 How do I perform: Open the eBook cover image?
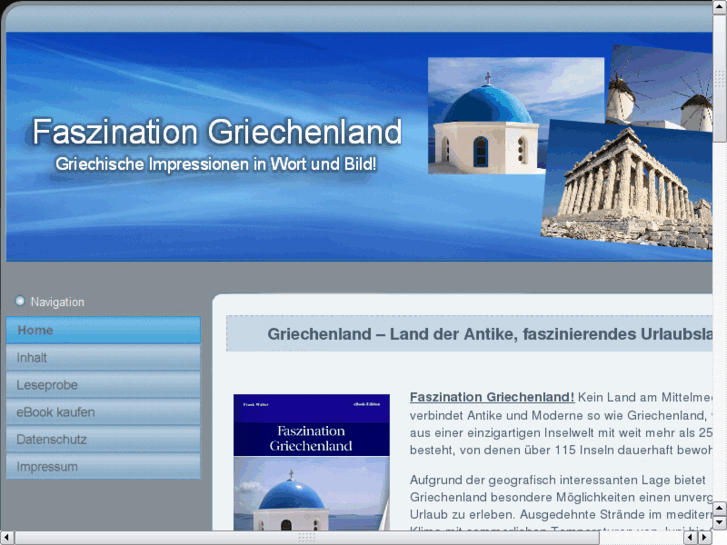coord(311,462)
